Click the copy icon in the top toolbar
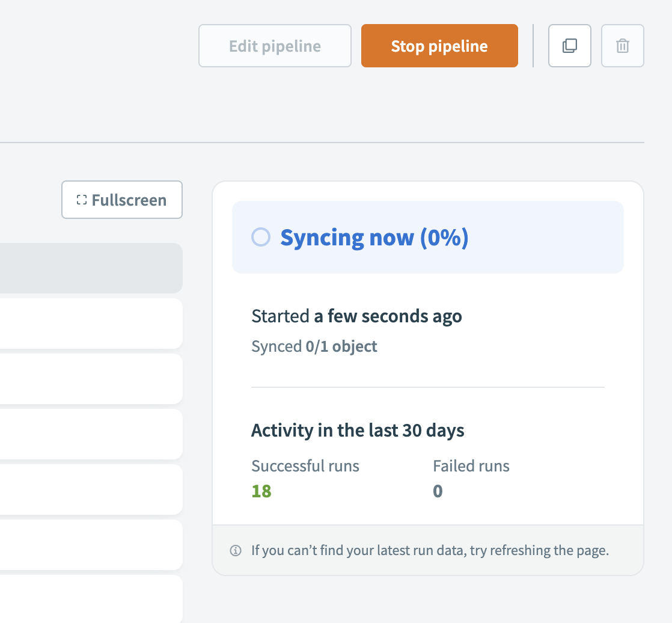 coord(569,46)
